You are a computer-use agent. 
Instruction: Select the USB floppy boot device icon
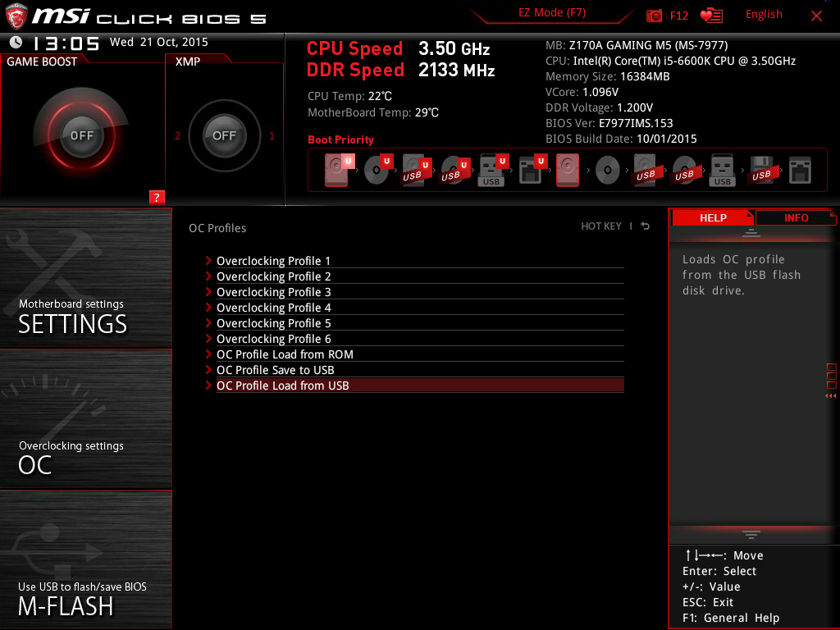(x=761, y=170)
